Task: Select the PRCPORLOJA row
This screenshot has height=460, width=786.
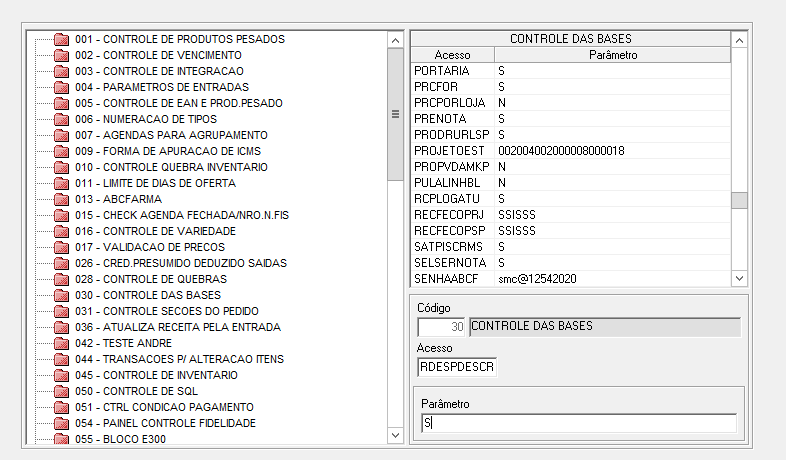Action: click(570, 103)
